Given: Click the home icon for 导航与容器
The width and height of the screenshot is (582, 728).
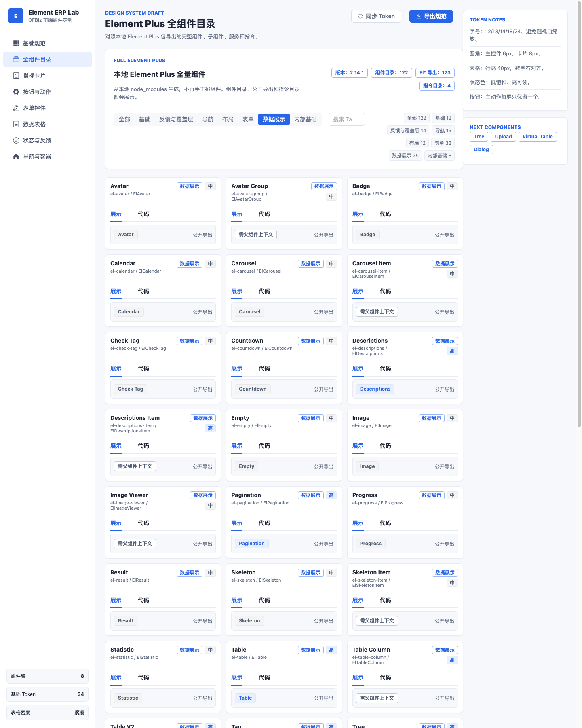Looking at the screenshot, I should tap(16, 157).
